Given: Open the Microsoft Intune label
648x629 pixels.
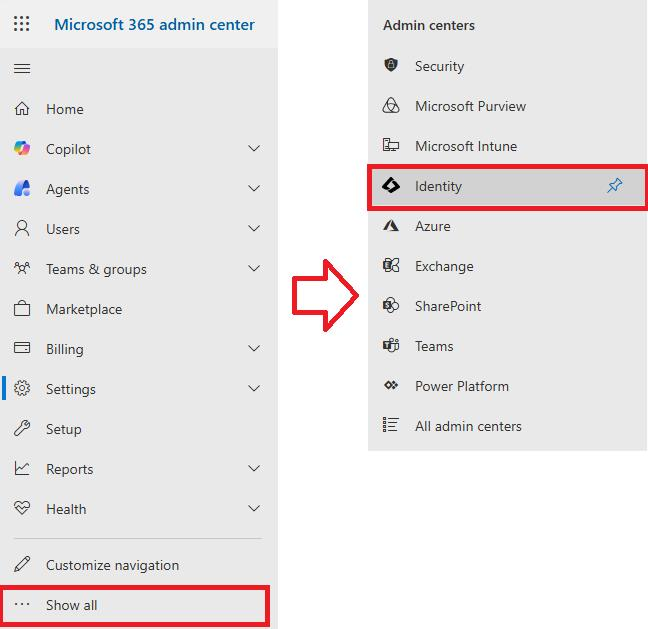Looking at the screenshot, I should pyautogui.click(x=466, y=146).
